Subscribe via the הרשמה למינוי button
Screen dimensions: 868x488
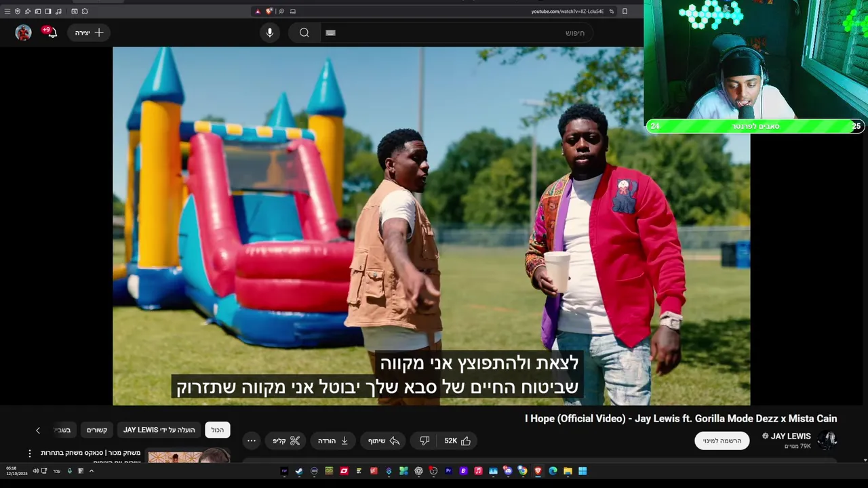click(x=722, y=441)
